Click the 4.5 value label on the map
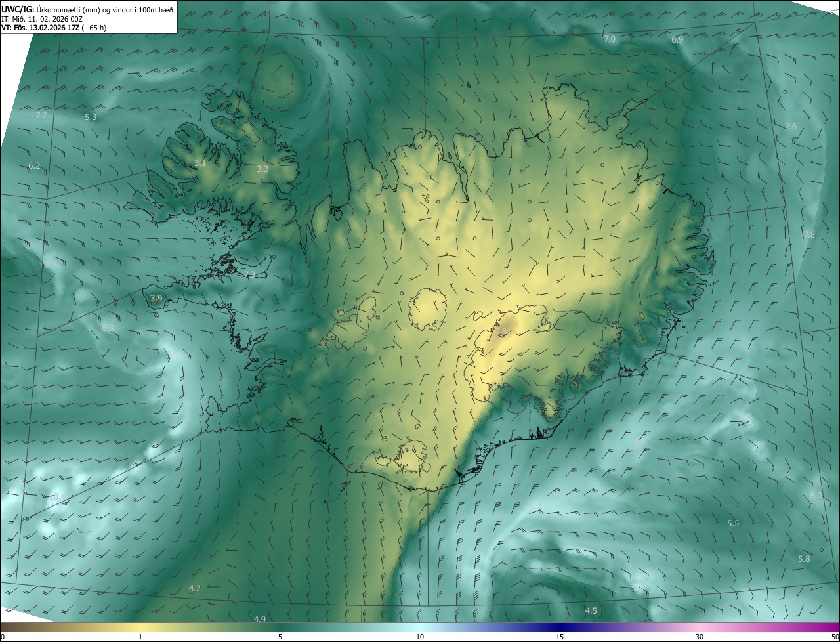The width and height of the screenshot is (840, 642). 591,611
